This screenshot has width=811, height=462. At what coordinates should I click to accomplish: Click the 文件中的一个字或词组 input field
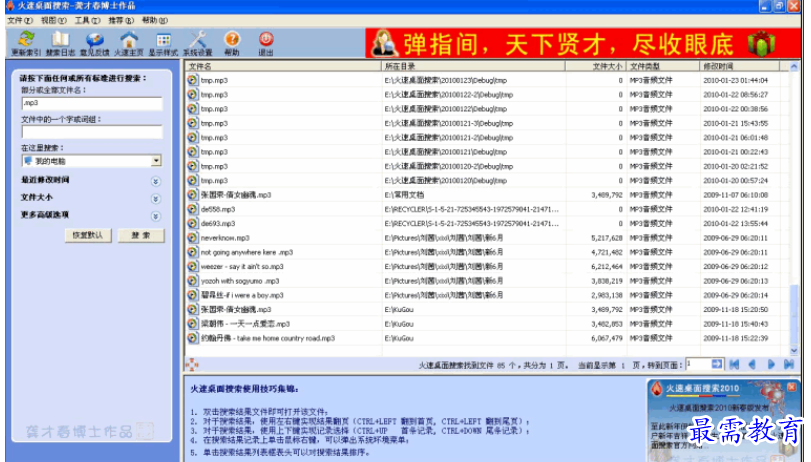(92, 132)
